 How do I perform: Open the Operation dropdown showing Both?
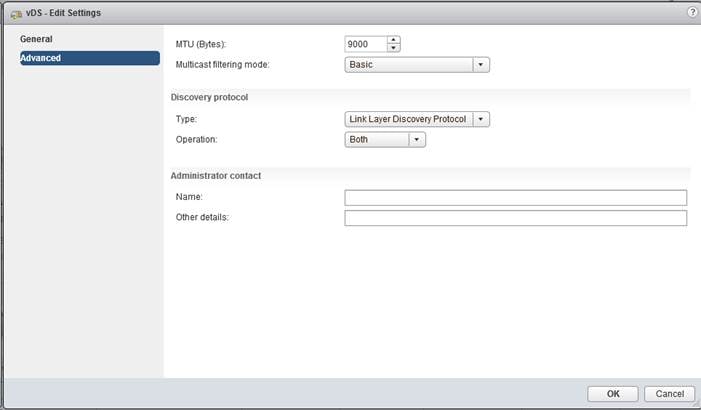pos(385,139)
